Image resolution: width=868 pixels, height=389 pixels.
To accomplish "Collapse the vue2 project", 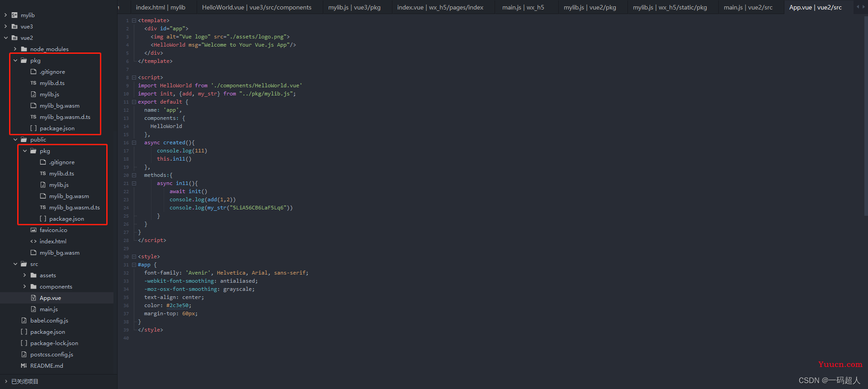I will [5, 38].
